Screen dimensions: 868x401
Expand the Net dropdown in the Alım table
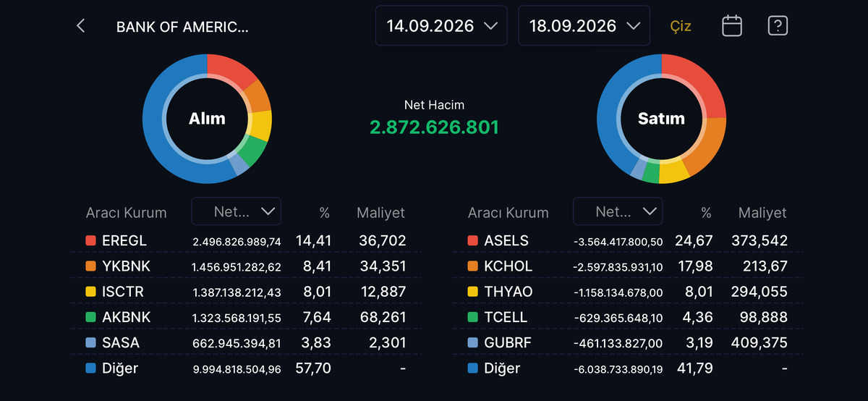coord(237,211)
